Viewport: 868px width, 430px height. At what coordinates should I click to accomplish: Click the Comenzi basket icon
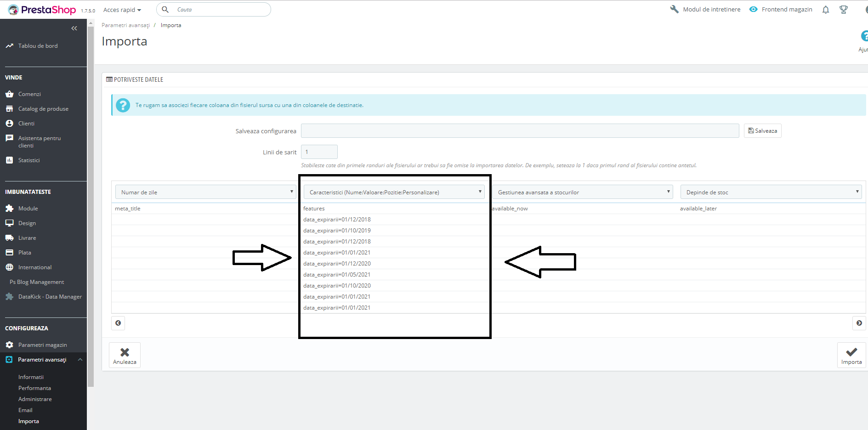point(9,94)
